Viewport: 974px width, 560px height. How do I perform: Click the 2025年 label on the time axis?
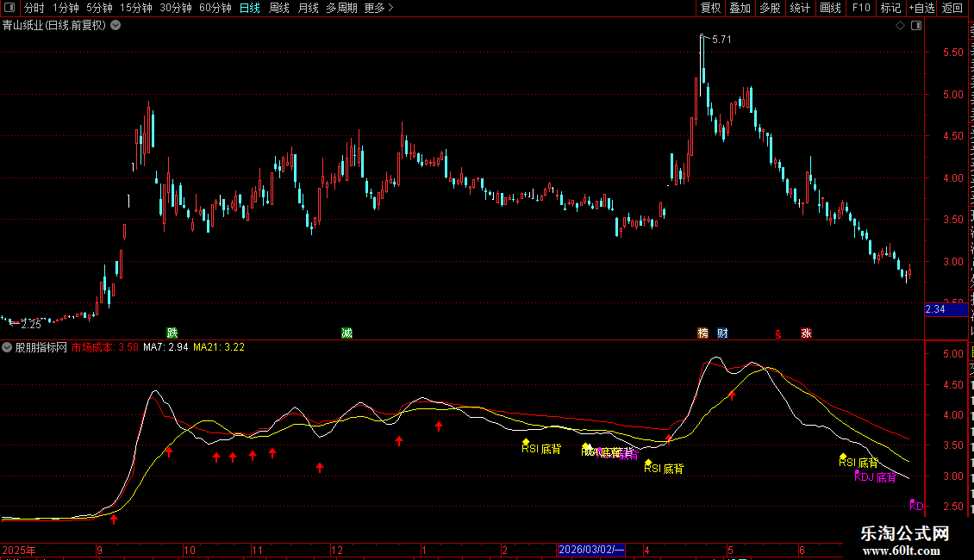19,550
